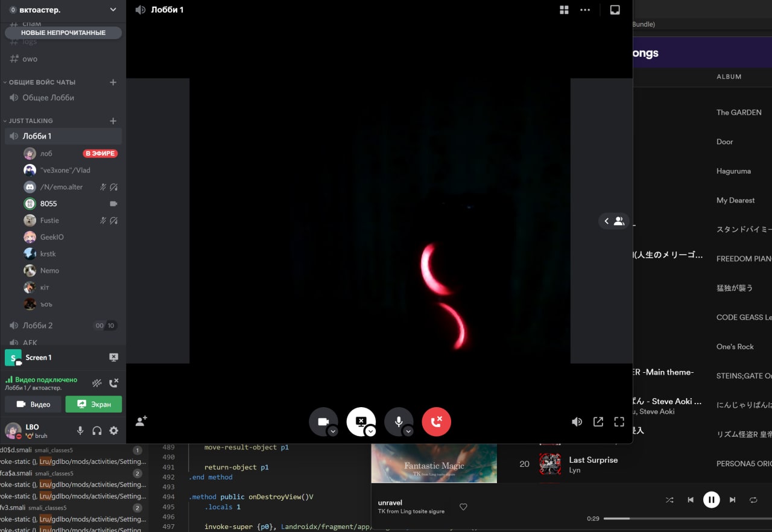
Task: Open Discord user settings gear
Action: [x=113, y=431]
